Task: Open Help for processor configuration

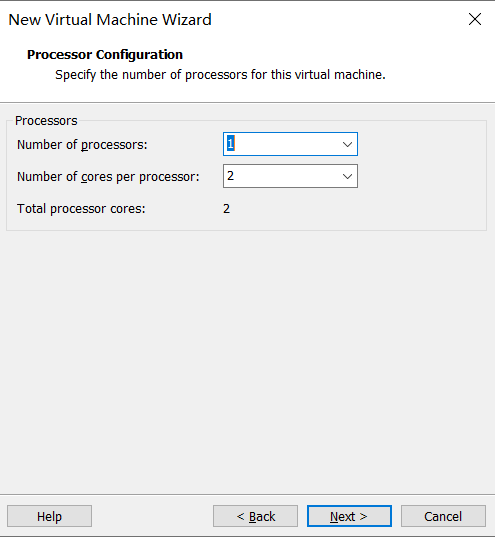Action: click(49, 516)
